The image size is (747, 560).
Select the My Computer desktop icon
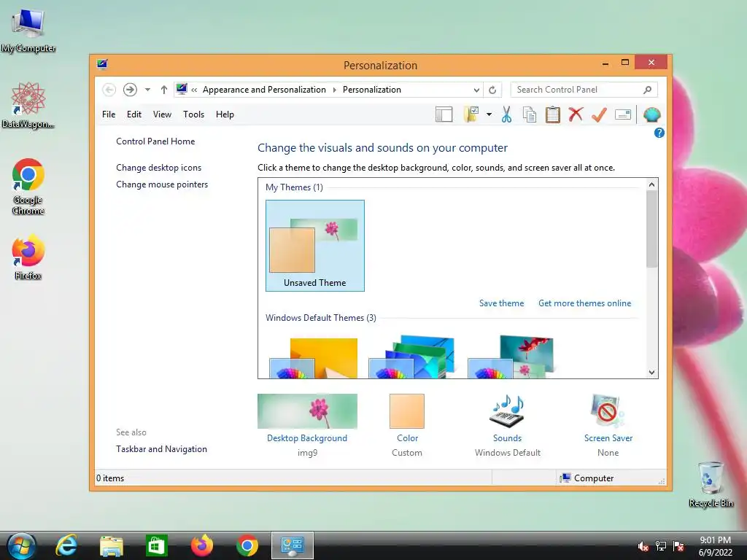click(x=28, y=29)
